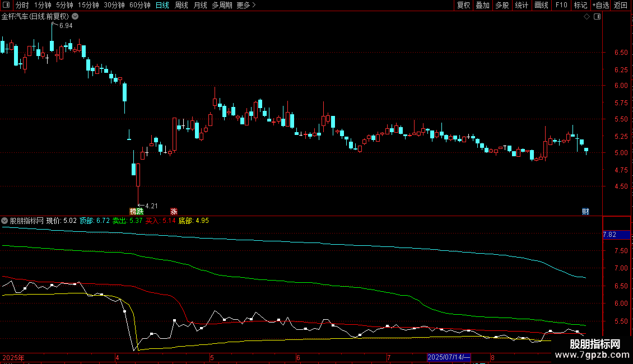Expand the 更多 periods menu

click(x=246, y=5)
